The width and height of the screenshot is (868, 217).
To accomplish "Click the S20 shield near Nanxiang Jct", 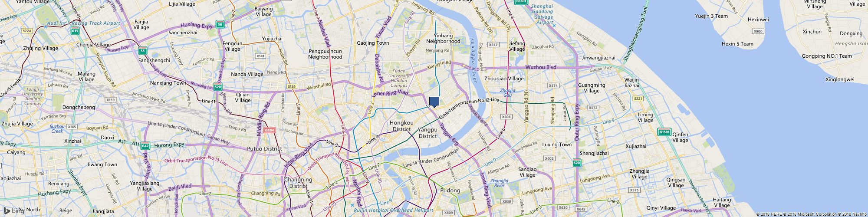I will point(217,87).
